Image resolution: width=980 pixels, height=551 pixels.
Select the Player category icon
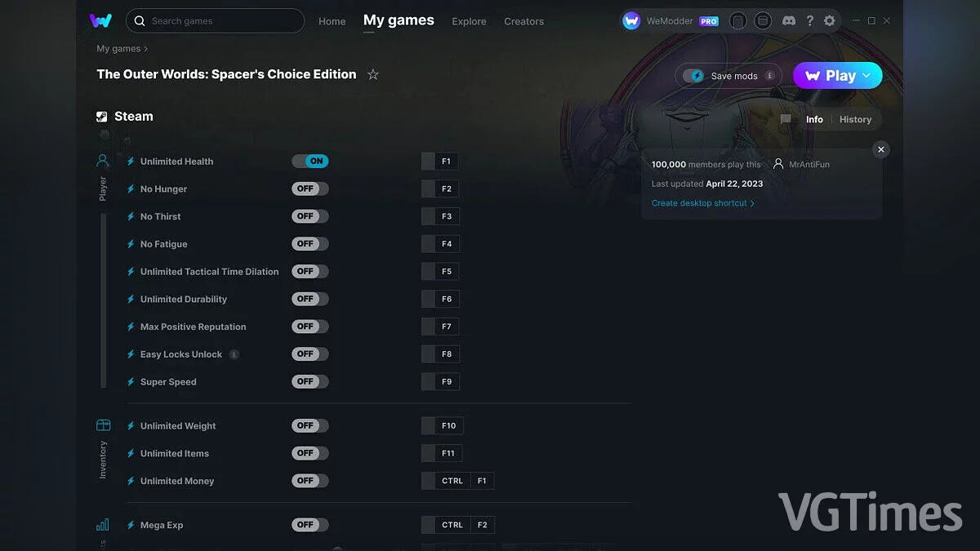pos(103,161)
